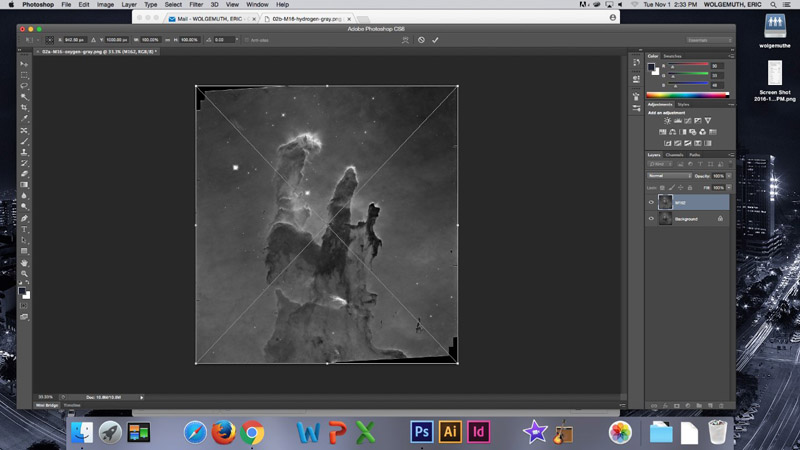The width and height of the screenshot is (800, 450).
Task: Cancel the transform with the circle-slash icon
Action: click(x=421, y=40)
